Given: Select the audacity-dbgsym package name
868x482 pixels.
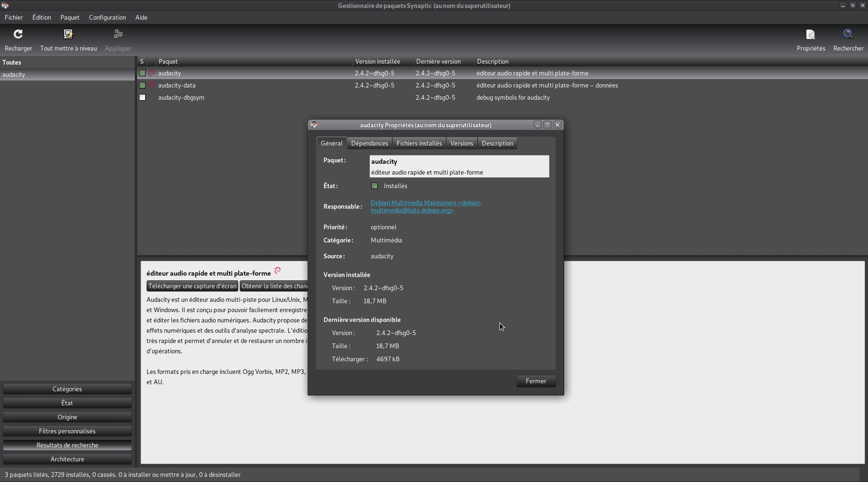Looking at the screenshot, I should tap(181, 97).
